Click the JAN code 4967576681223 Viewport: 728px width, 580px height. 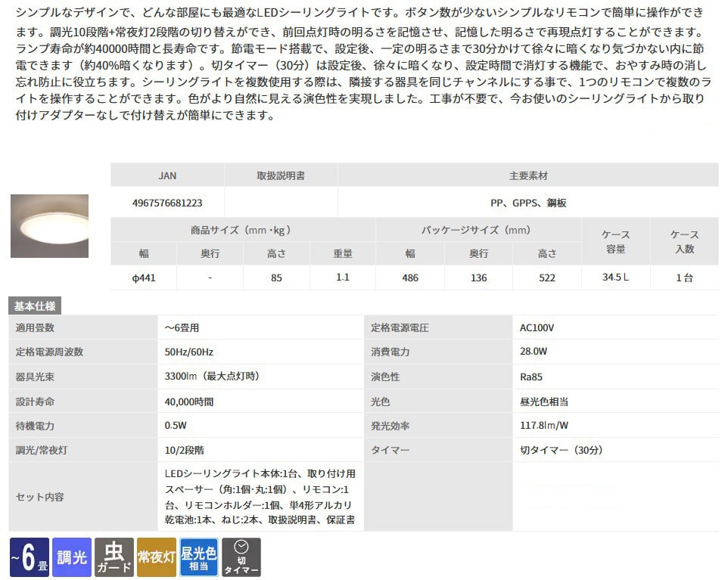[x=167, y=203]
